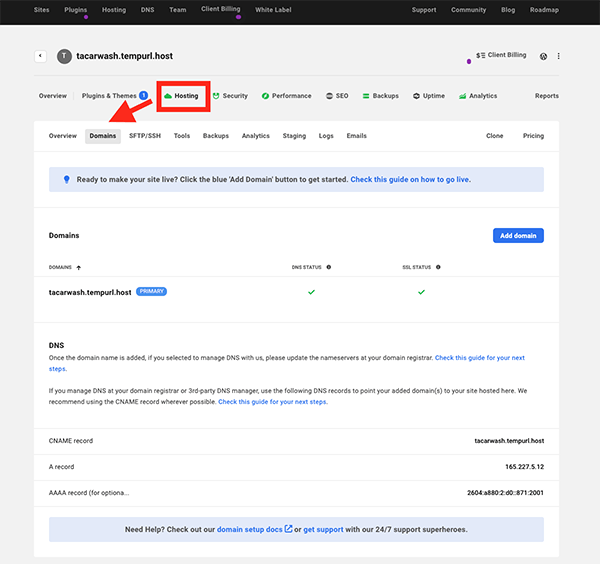600x564 pixels.
Task: Open the Pricing option
Action: click(533, 136)
